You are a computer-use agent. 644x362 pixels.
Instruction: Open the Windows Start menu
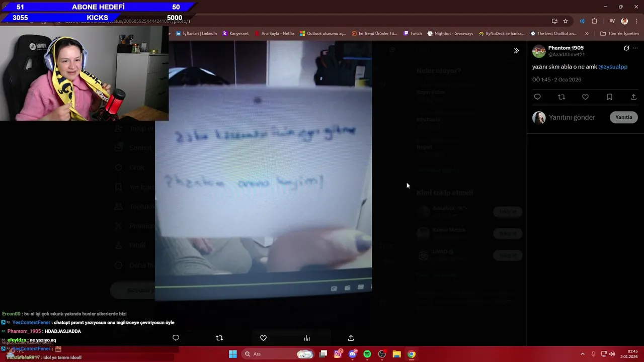tap(233, 354)
